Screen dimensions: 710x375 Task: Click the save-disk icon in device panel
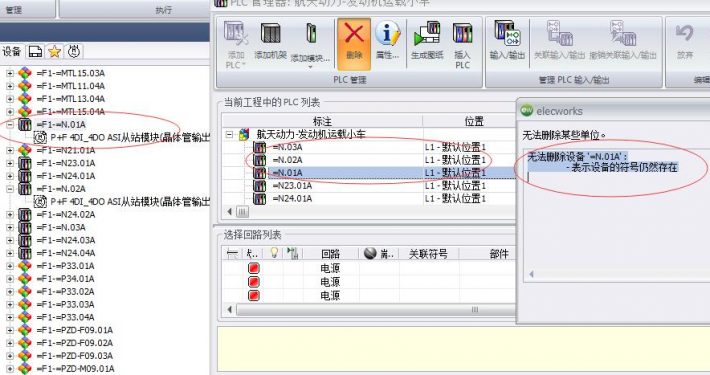tap(35, 52)
